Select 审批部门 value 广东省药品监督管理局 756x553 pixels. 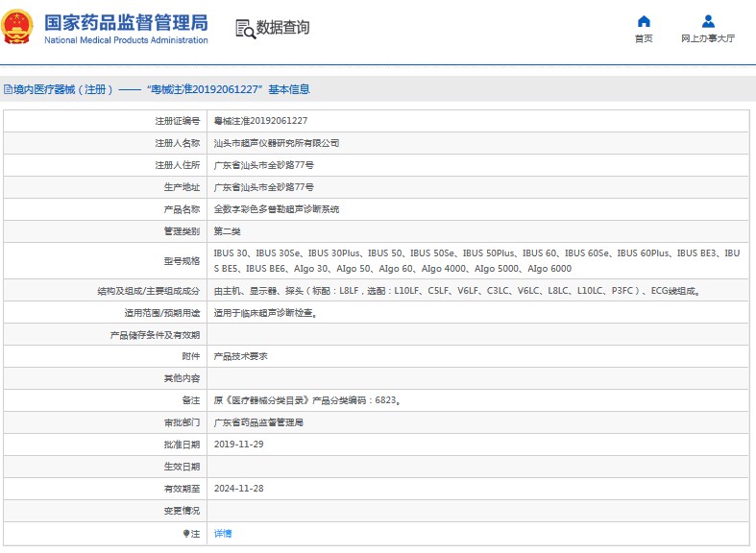tap(258, 422)
